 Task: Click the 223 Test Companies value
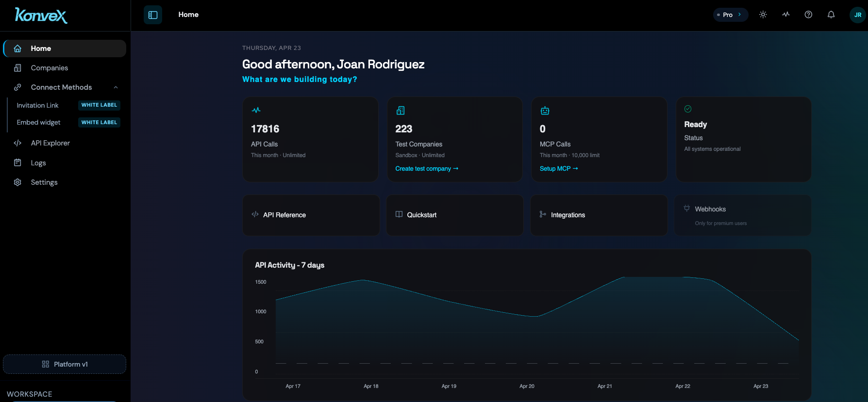pyautogui.click(x=404, y=129)
